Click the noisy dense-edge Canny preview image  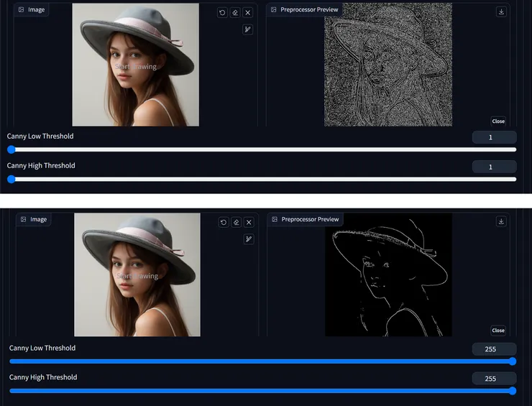point(388,65)
